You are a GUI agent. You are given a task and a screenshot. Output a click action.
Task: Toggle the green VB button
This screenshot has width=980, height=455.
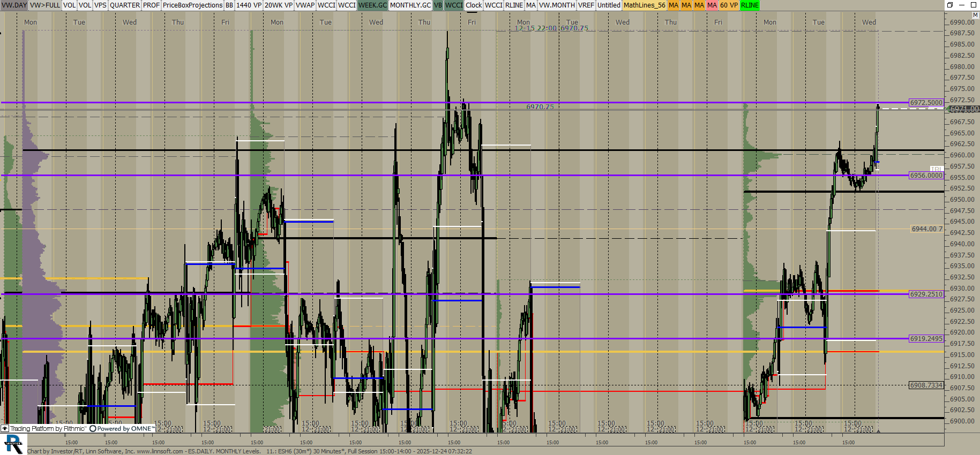click(438, 5)
